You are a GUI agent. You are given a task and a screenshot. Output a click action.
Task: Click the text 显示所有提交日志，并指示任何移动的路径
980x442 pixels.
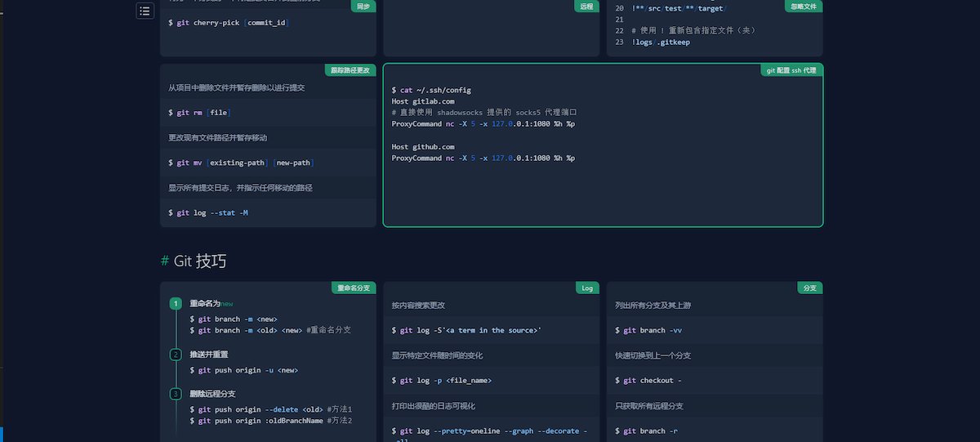241,188
